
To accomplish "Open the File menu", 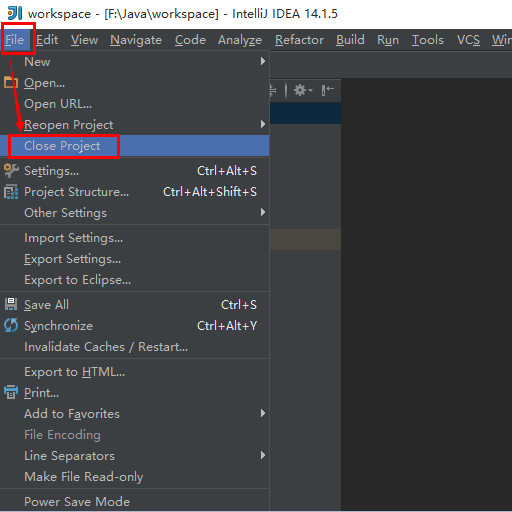I will pos(15,40).
